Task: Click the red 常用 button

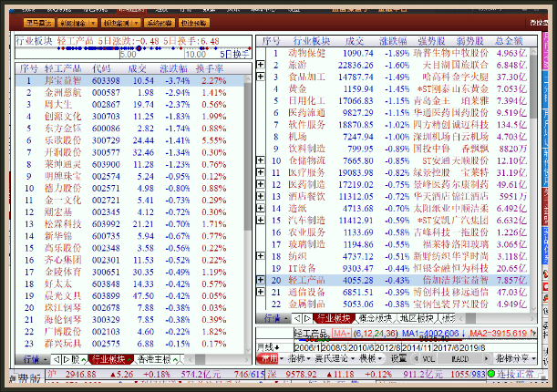Action: [x=267, y=358]
